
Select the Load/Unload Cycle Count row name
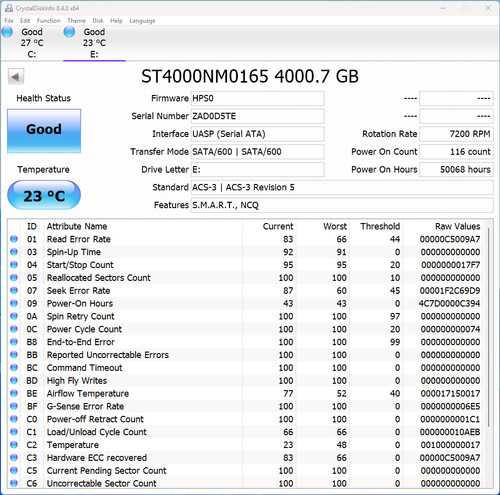click(x=97, y=432)
